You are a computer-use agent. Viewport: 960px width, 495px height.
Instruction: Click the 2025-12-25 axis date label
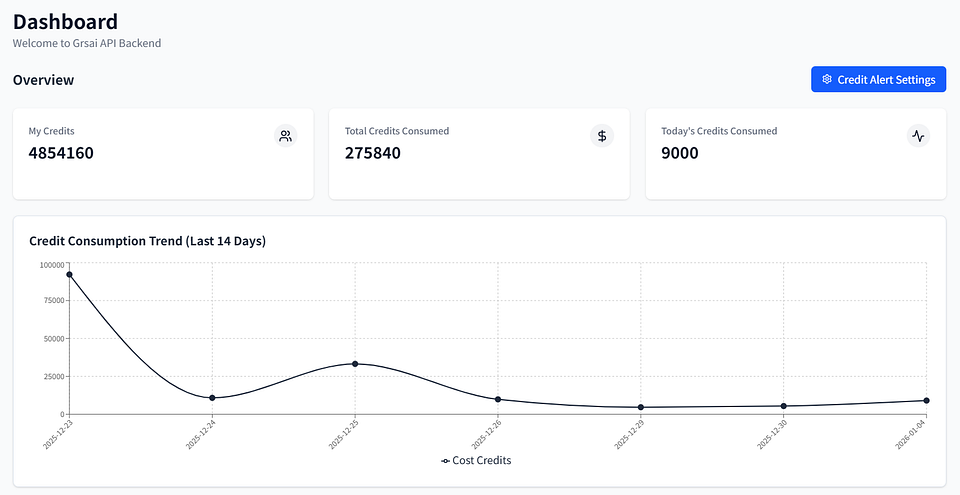pos(342,434)
